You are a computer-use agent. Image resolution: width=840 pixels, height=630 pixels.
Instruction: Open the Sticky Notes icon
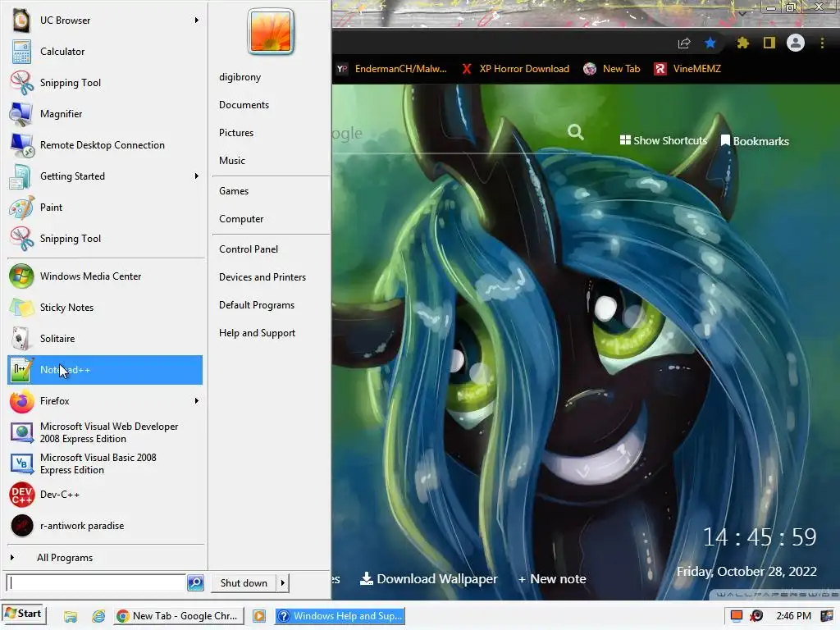coord(21,308)
